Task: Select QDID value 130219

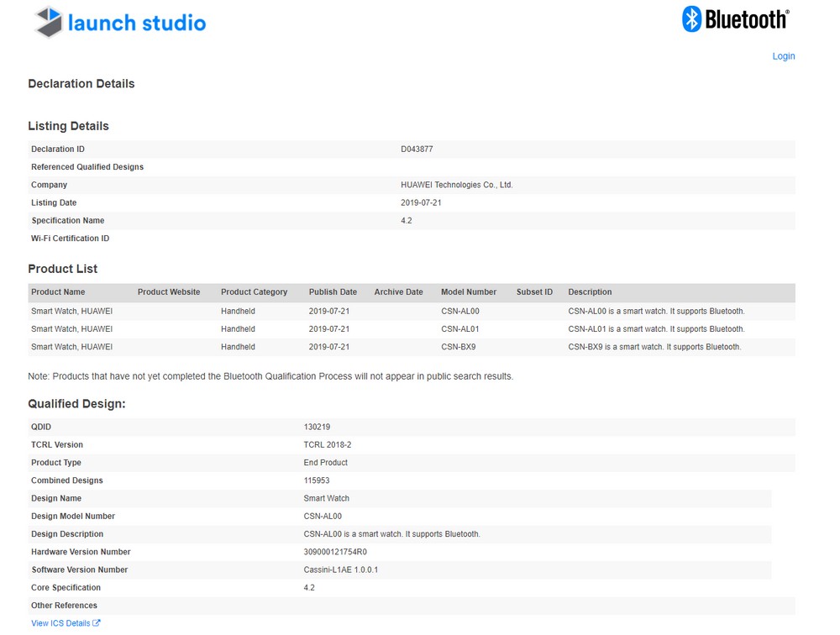Action: point(317,427)
